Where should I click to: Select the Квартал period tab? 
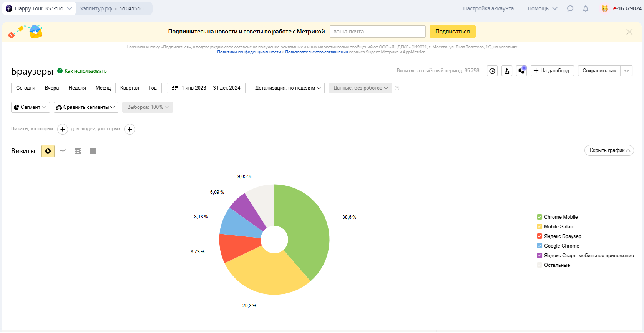click(x=129, y=88)
